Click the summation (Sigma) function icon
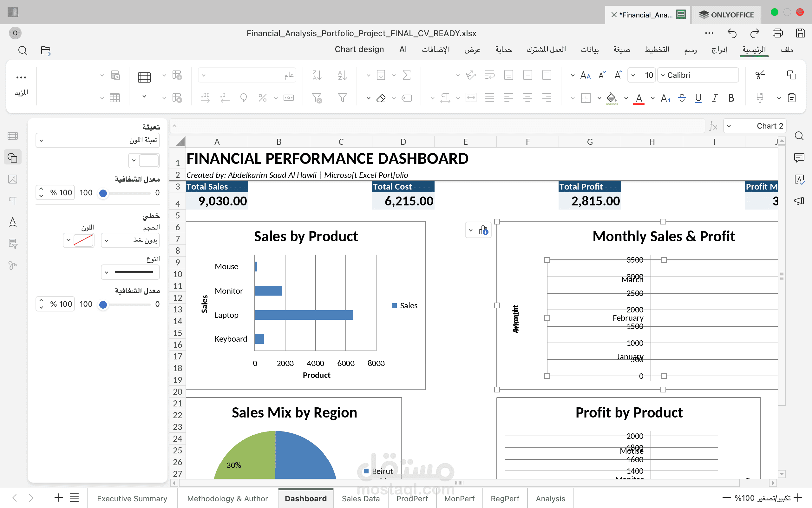 click(406, 75)
